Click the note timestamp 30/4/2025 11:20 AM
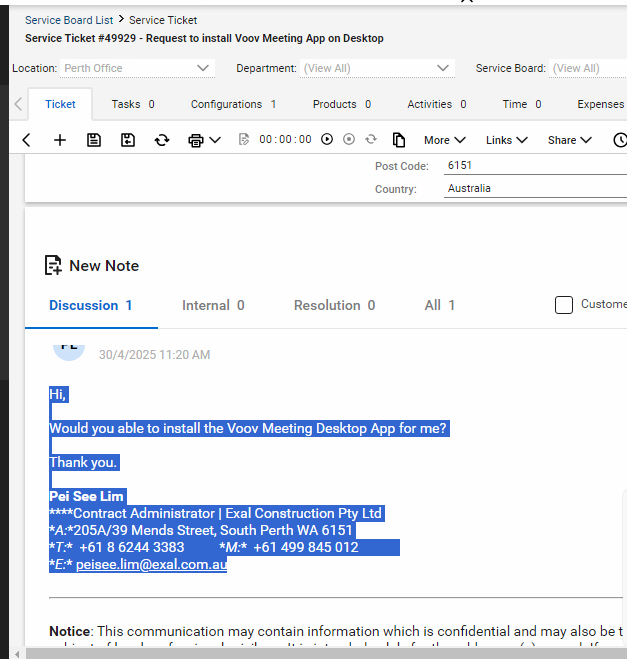Viewport: 627px width, 659px height. click(x=154, y=355)
